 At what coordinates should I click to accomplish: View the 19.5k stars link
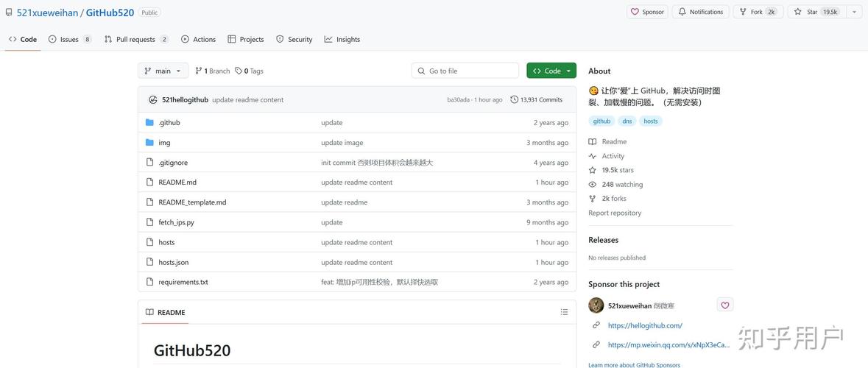[x=611, y=171]
